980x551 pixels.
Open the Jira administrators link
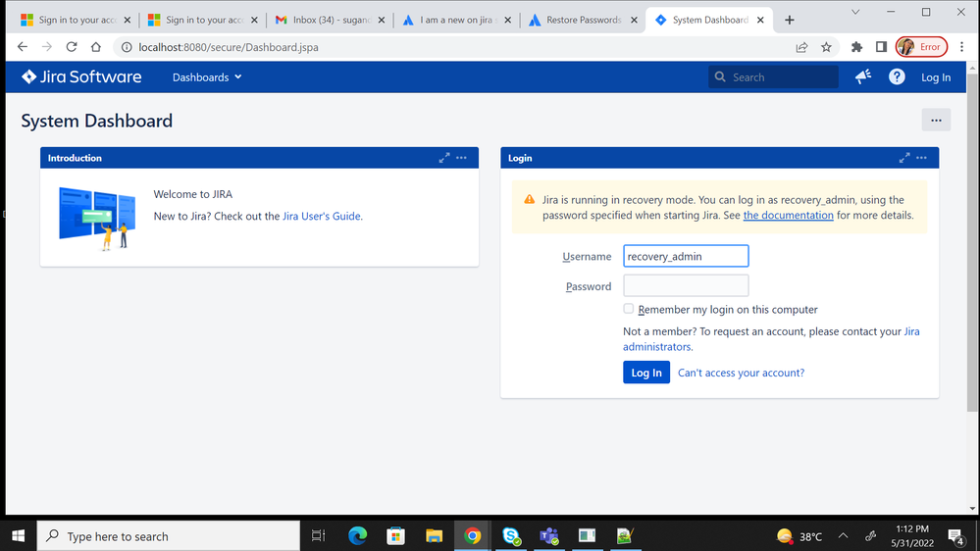click(x=771, y=338)
